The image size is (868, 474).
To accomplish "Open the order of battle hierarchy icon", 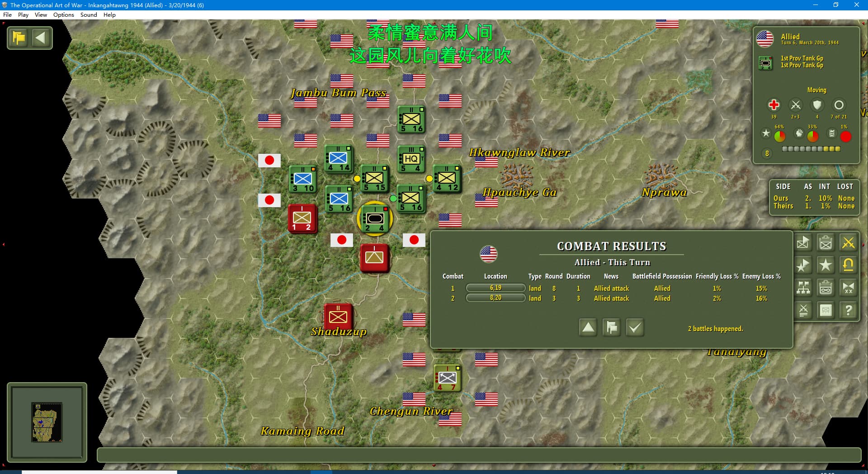I will coord(803,288).
